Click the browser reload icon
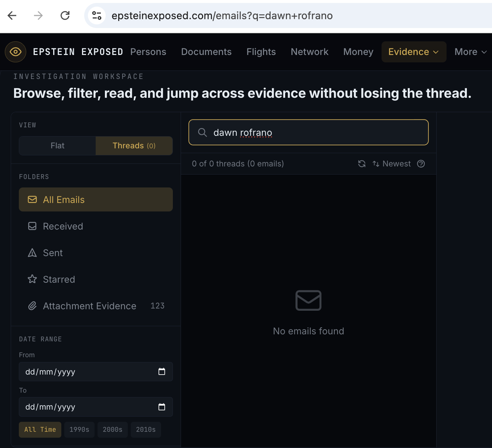 coord(65,15)
